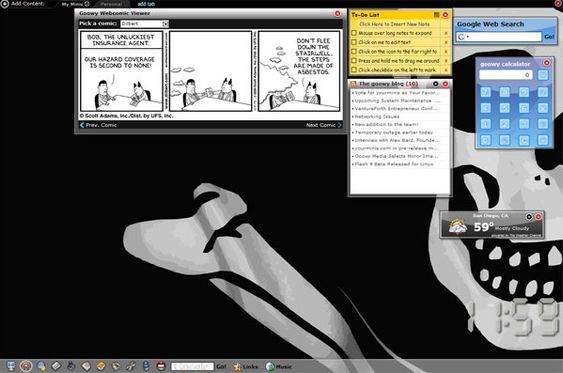The height and width of the screenshot is (373, 563).
Task: Expand the Pick a comic dropdown
Action: [x=165, y=24]
